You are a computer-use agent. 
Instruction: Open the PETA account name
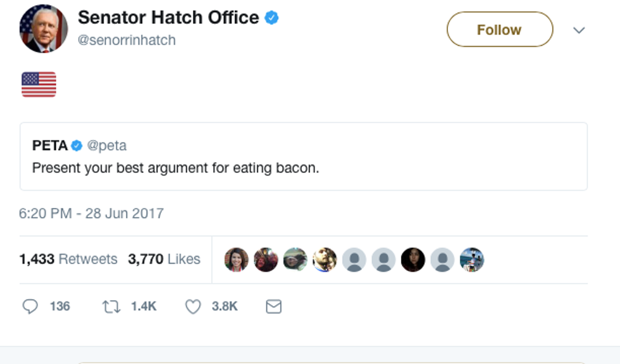(49, 146)
